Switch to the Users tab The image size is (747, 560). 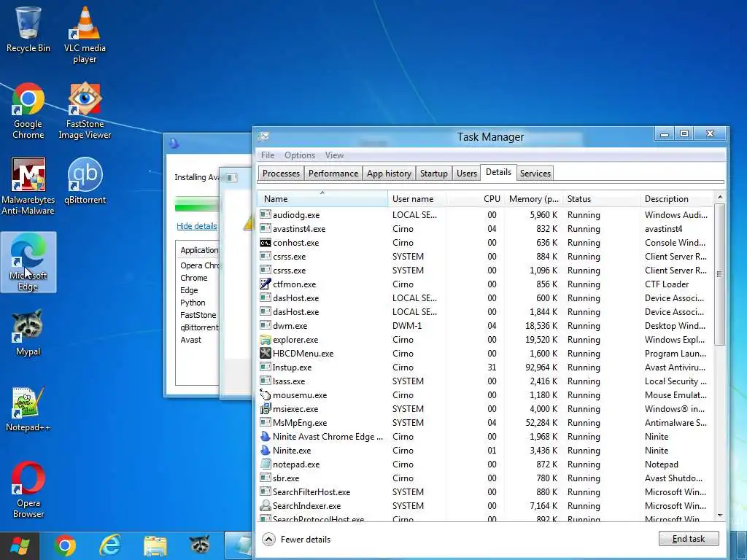point(466,174)
